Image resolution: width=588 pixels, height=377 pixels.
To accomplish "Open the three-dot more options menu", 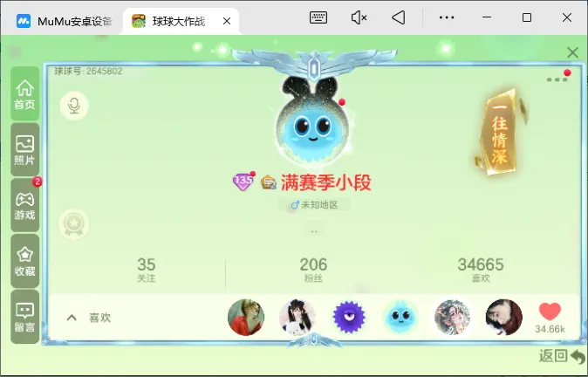I will pos(556,79).
